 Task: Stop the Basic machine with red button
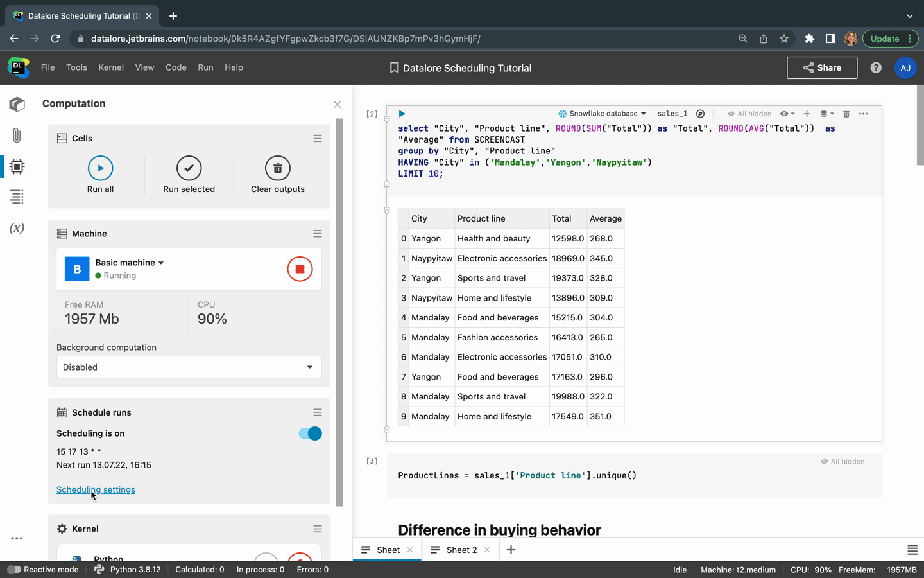click(x=300, y=269)
